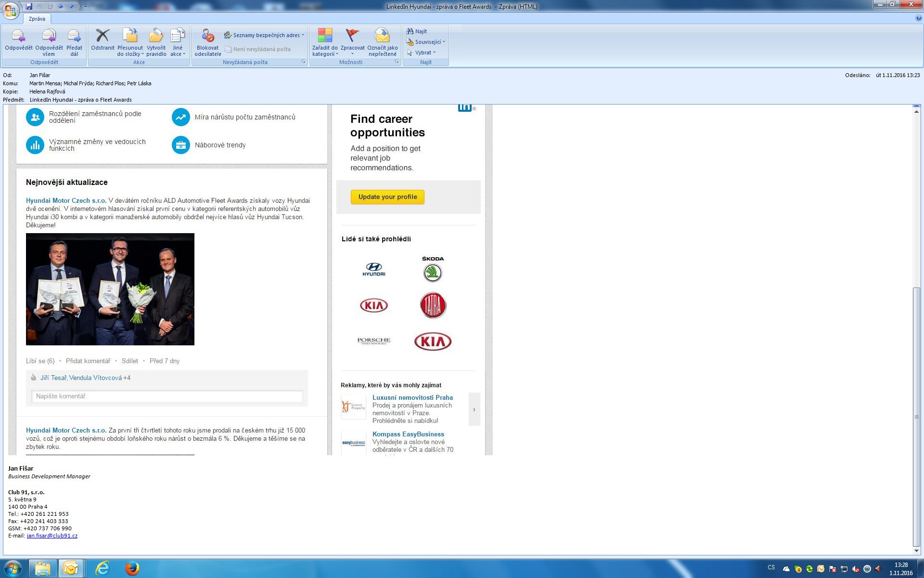
Task: Select the Zpráva ribbon tab
Action: (x=37, y=19)
